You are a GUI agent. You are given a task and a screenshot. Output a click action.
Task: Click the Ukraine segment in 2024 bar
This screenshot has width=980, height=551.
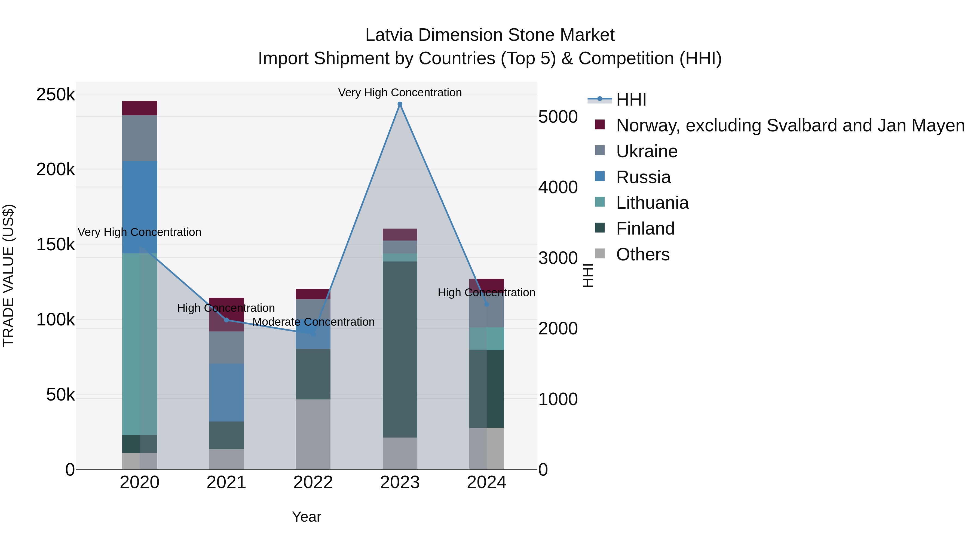pyautogui.click(x=486, y=310)
